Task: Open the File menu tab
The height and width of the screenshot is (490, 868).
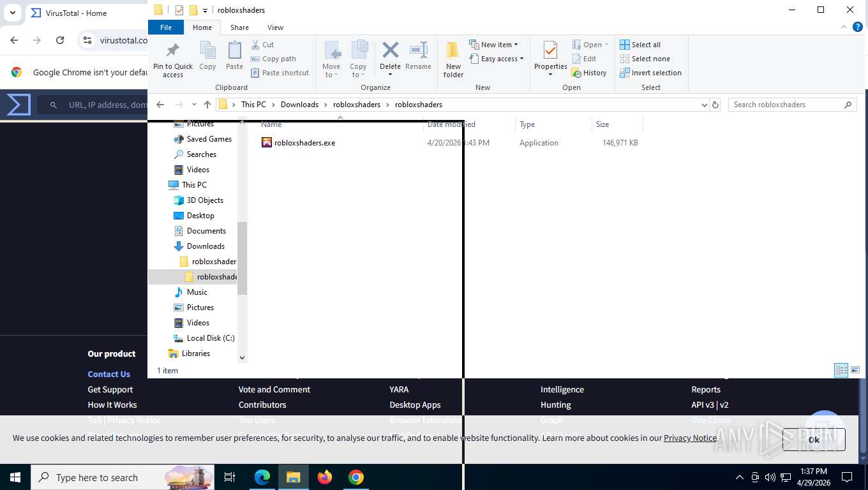Action: [x=166, y=27]
